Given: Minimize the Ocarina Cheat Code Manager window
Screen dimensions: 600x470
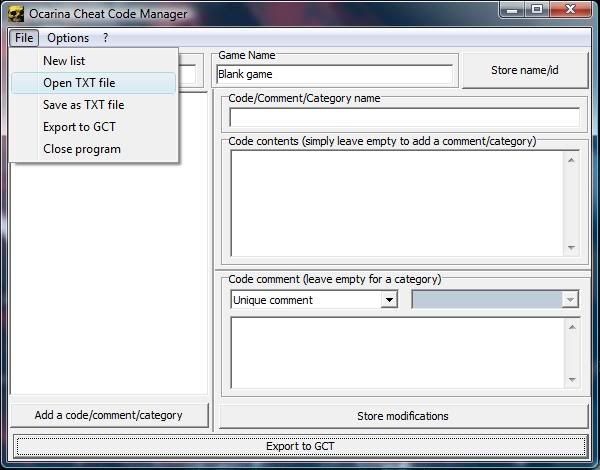Looking at the screenshot, I should point(512,9).
